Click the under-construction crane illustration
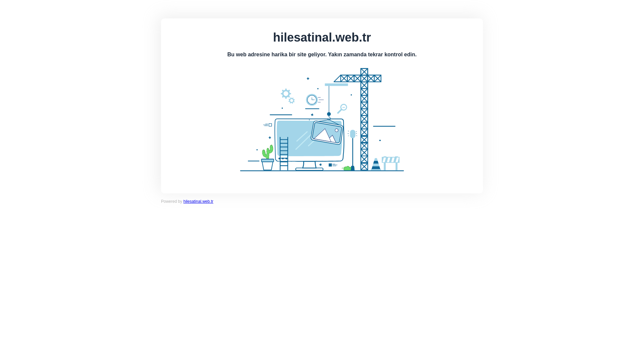The image size is (644, 362). (322, 120)
